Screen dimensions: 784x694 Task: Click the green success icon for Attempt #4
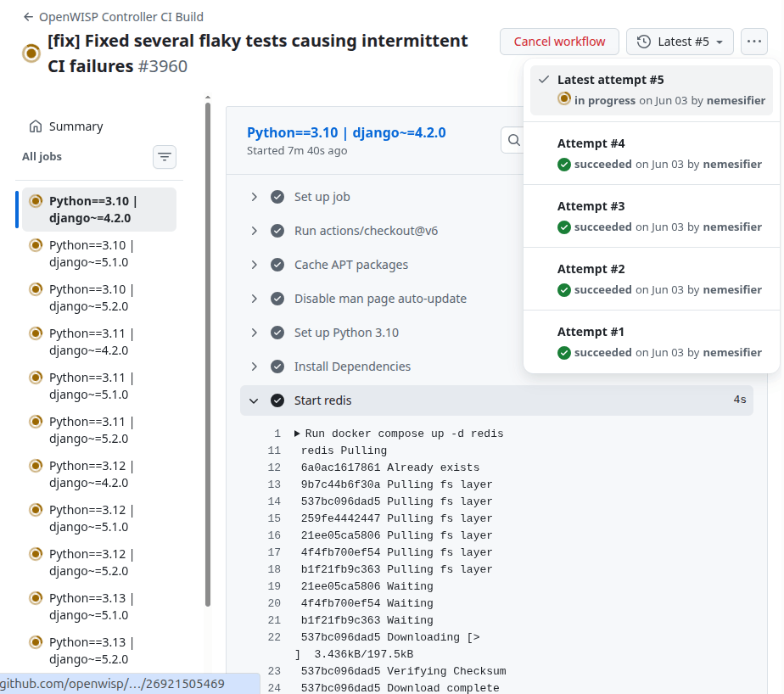tap(564, 165)
